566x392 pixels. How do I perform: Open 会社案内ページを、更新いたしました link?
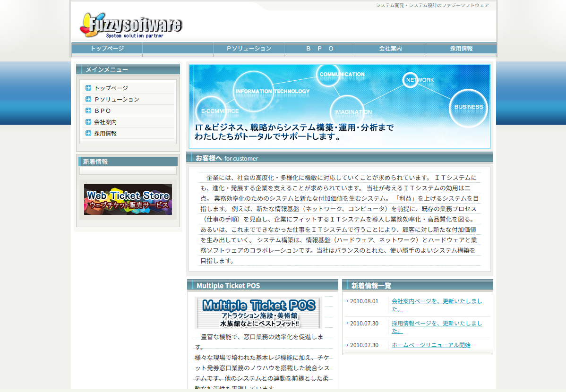[436, 301]
